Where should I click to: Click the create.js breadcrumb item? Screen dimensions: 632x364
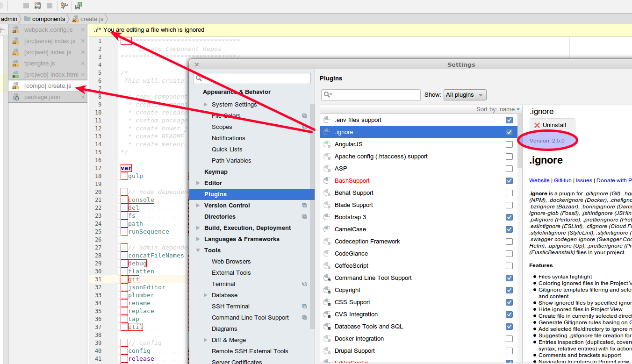point(88,19)
